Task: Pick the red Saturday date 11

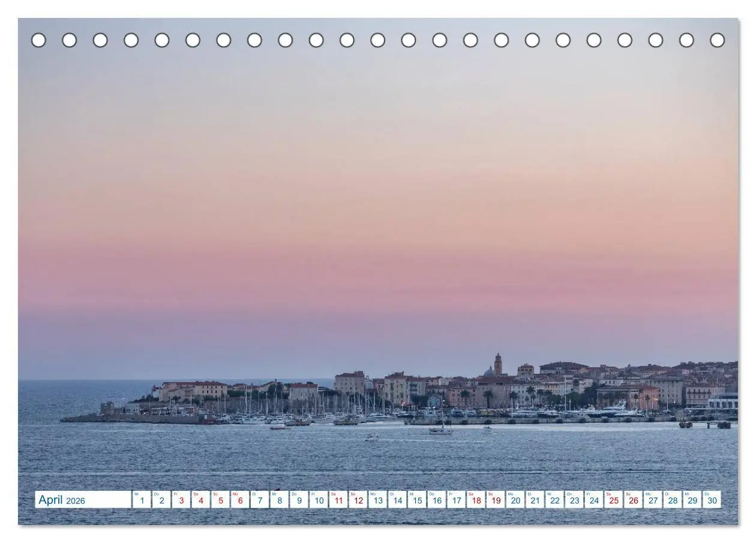Action: coord(338,500)
